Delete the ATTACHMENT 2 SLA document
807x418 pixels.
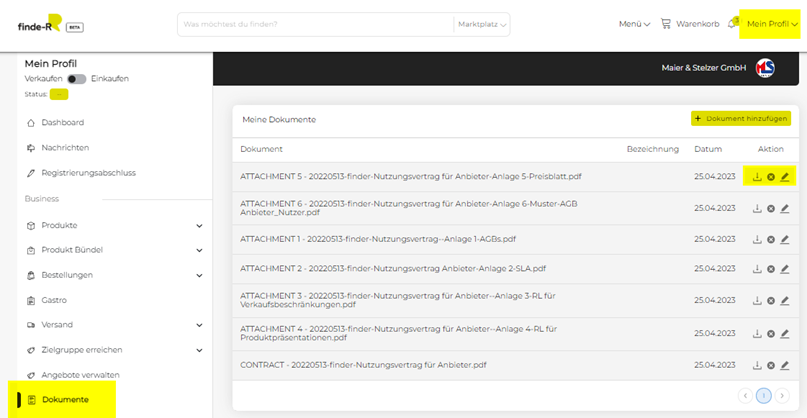click(770, 269)
